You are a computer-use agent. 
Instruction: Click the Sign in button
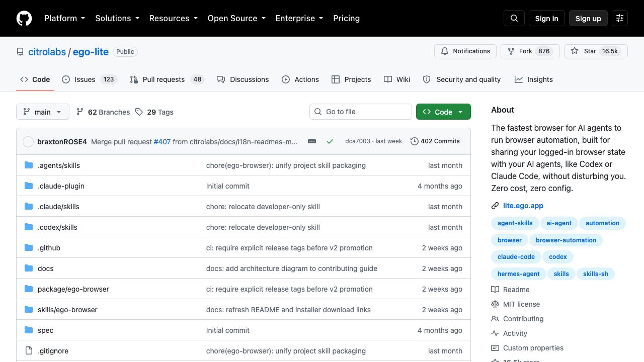(546, 18)
